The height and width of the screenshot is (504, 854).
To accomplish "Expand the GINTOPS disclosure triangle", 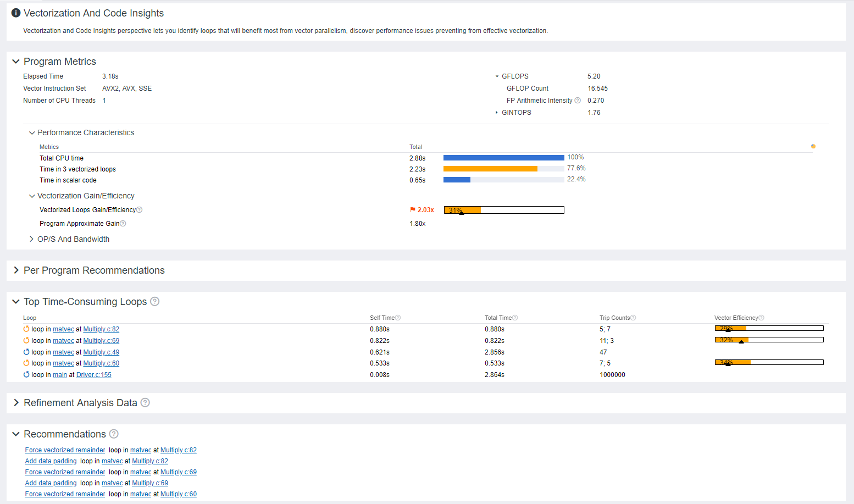I will [x=497, y=113].
